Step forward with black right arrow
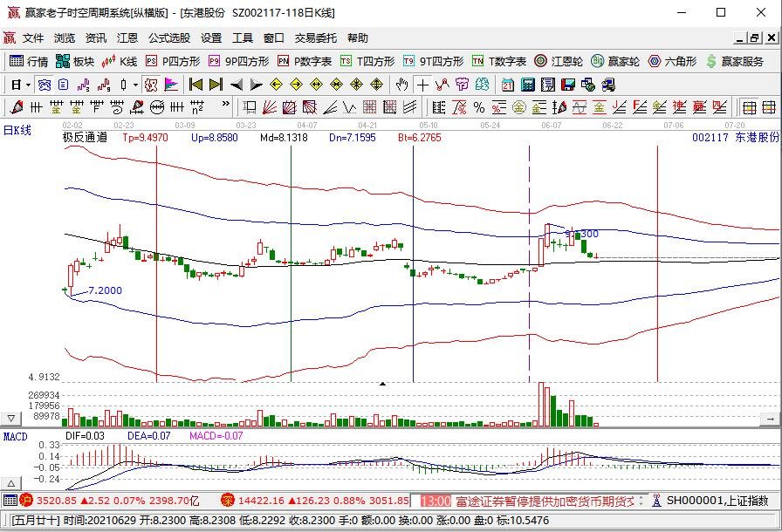 (256, 85)
